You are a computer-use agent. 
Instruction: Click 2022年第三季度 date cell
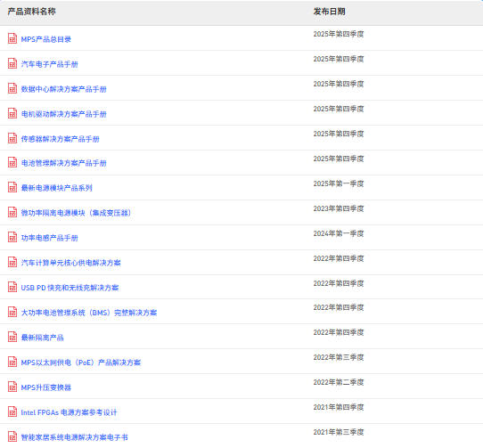339,357
